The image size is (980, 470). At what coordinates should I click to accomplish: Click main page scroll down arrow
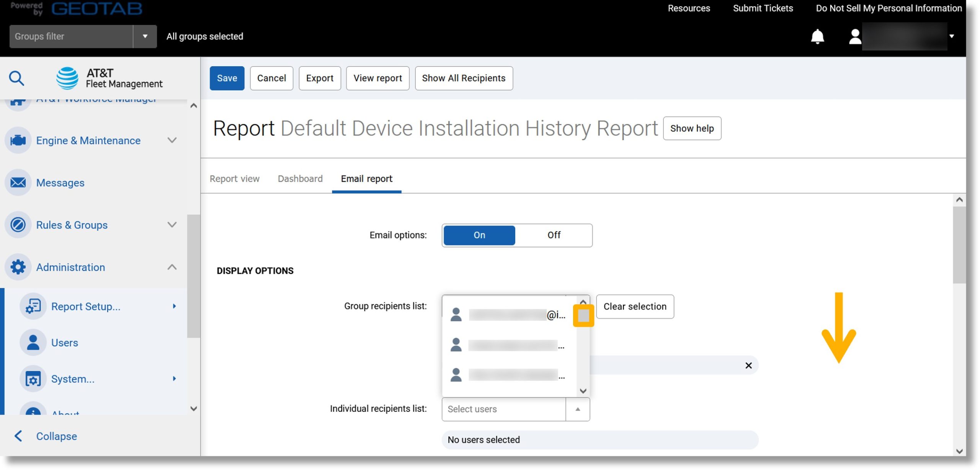pos(959,451)
